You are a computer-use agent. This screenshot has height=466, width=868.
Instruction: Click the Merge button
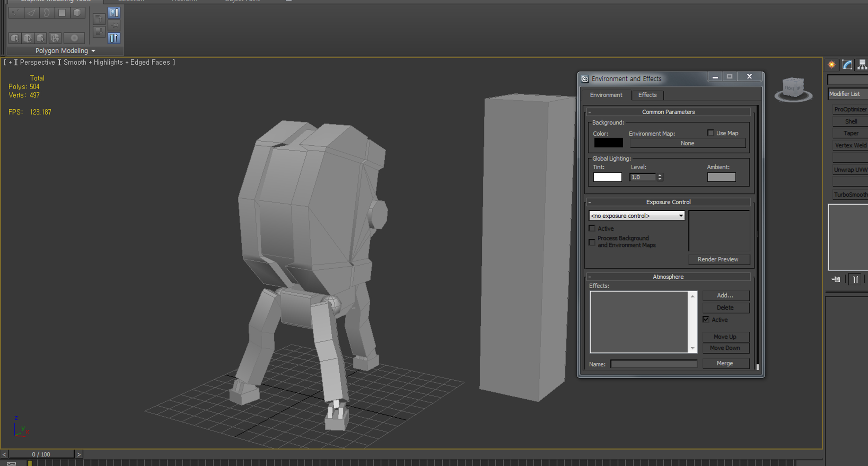coord(725,363)
